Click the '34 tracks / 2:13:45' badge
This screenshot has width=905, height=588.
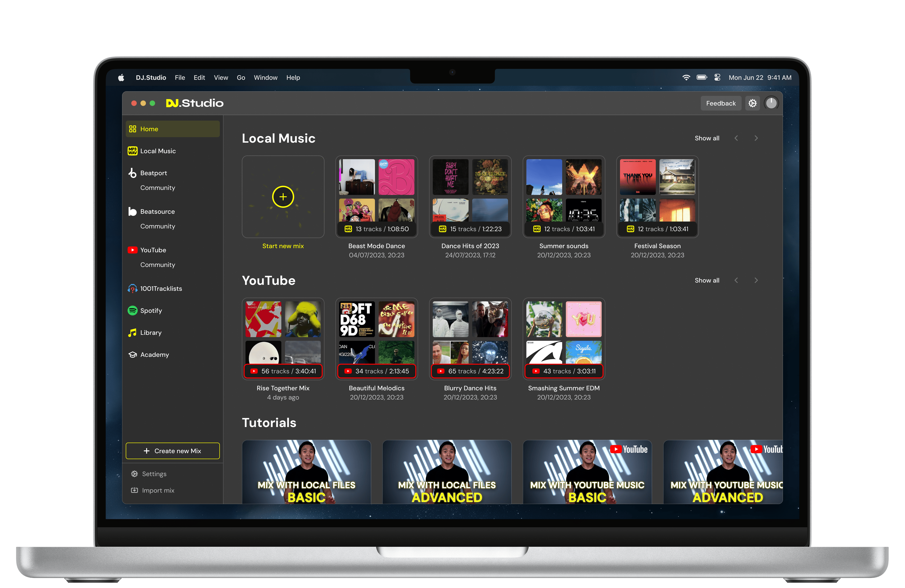click(x=377, y=371)
